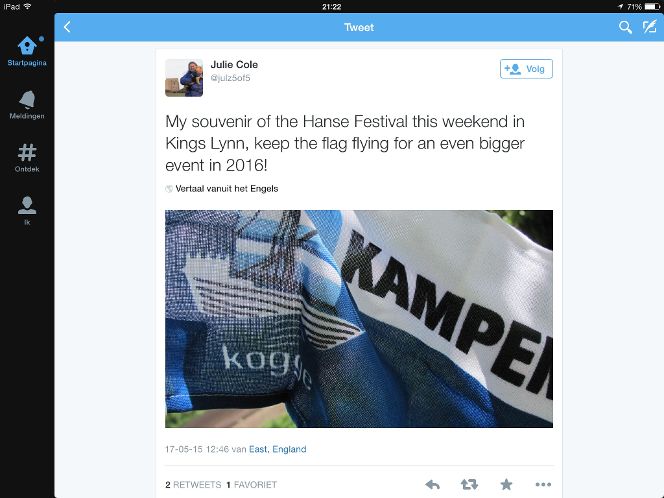Retweet this tweet using the arrows icon
The height and width of the screenshot is (498, 664).
(469, 484)
